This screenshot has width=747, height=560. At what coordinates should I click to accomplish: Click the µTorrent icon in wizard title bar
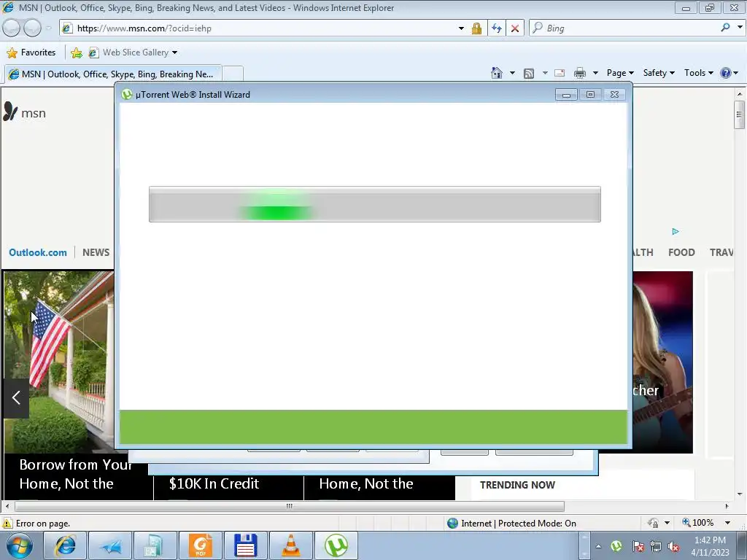click(127, 94)
